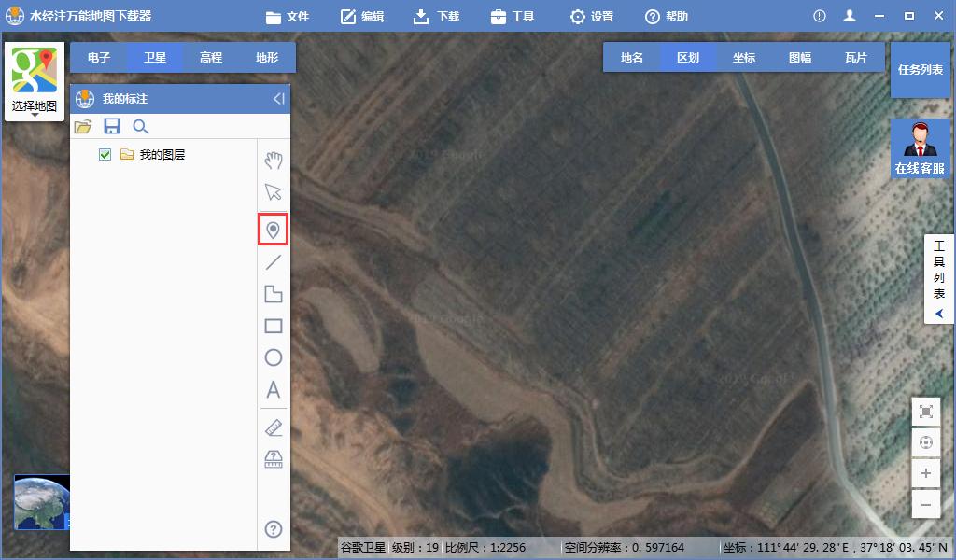Click the 瓦片 tab
The height and width of the screenshot is (560, 956).
(856, 57)
